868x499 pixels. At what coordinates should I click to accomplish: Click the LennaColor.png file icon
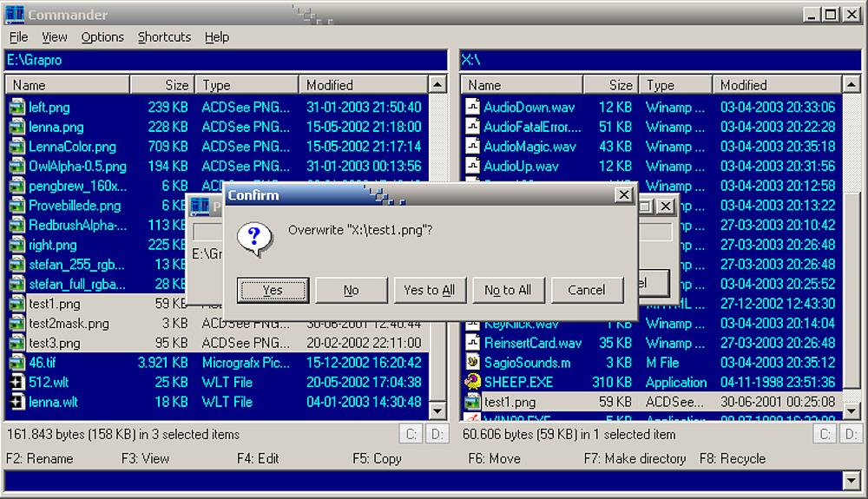[17, 147]
